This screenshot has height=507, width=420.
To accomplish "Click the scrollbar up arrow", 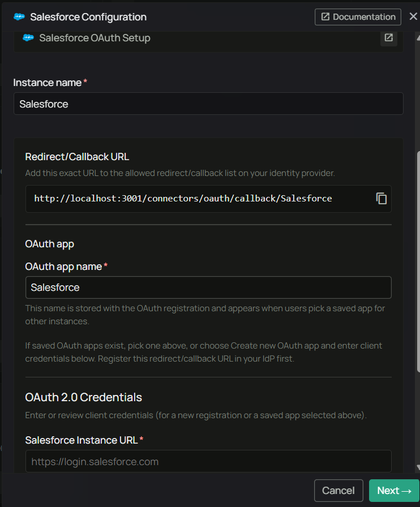I will click(x=418, y=38).
